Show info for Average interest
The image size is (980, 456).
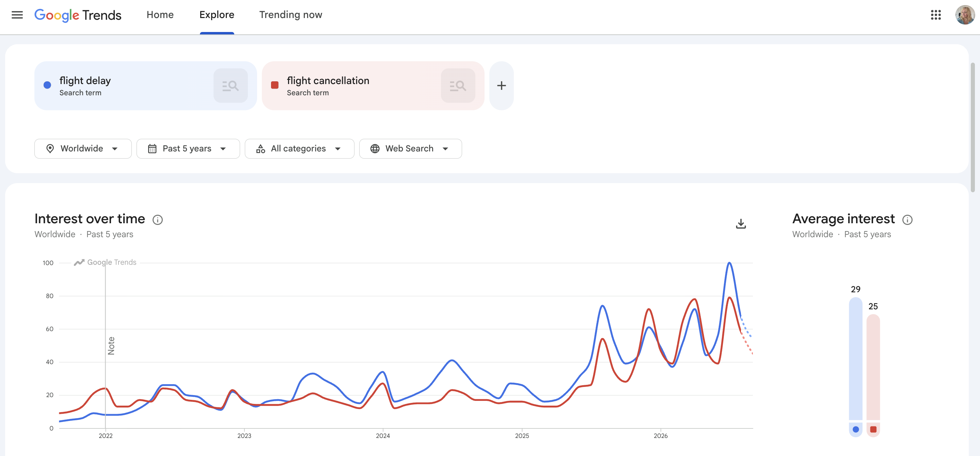907,220
